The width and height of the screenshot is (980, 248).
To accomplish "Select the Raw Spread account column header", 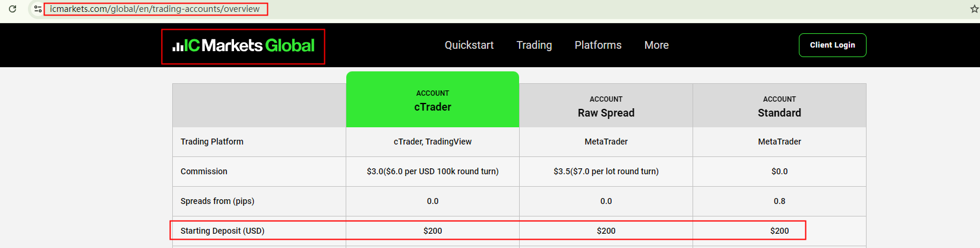I will pos(606,106).
